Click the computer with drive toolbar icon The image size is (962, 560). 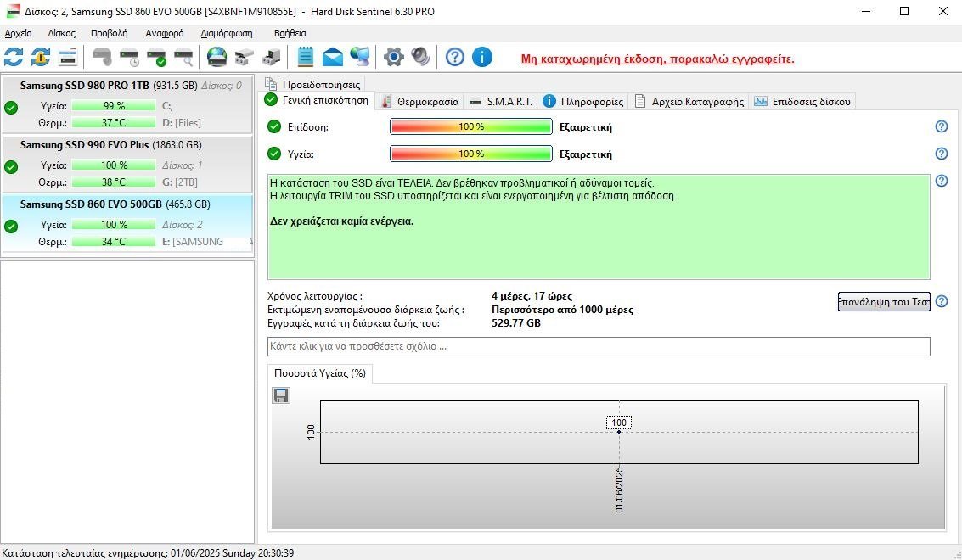tap(271, 57)
